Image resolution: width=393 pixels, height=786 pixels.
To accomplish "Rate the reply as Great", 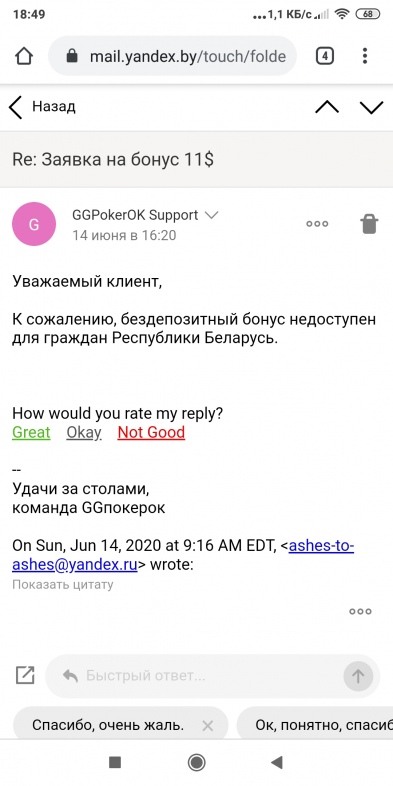I will coord(31,432).
